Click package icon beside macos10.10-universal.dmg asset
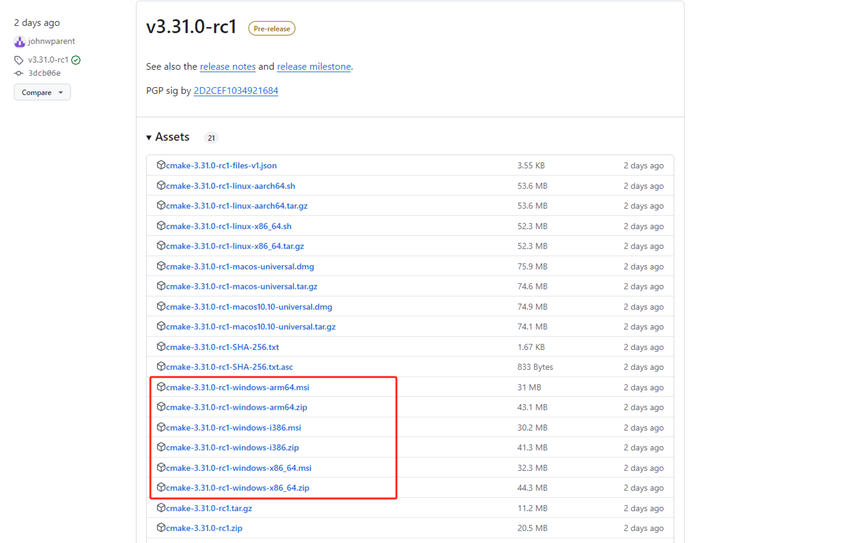 (161, 306)
